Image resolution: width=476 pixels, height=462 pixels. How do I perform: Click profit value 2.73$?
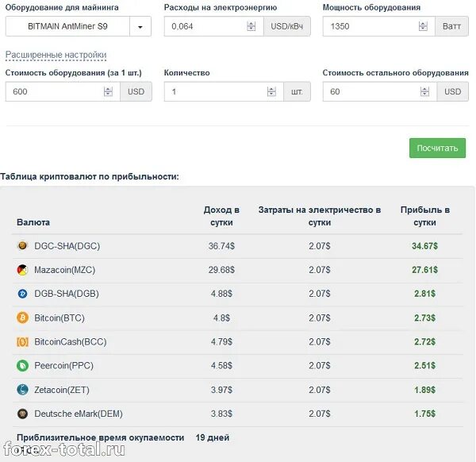coord(425,318)
